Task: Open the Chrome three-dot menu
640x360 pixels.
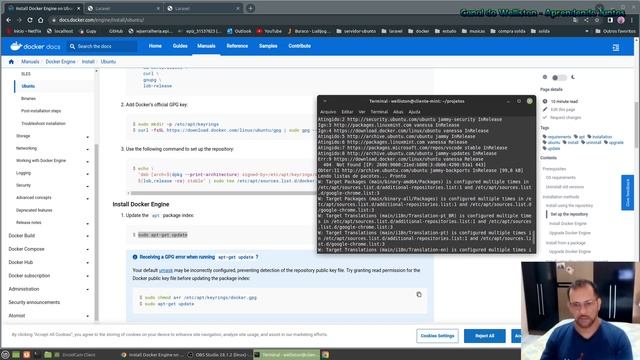Action: click(632, 20)
